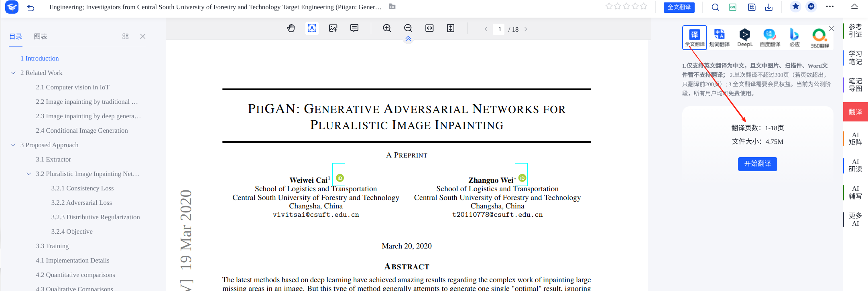
Task: Collapse the 3 Proposed Approach section
Action: tap(13, 145)
